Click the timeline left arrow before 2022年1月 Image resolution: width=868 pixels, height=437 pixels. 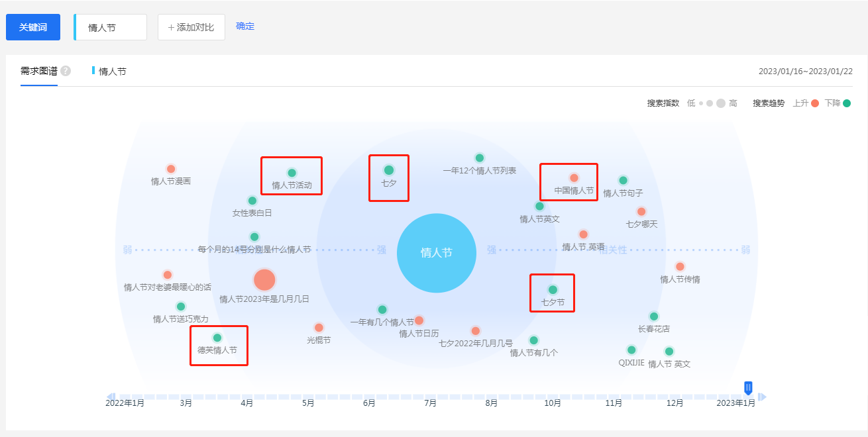tap(111, 397)
